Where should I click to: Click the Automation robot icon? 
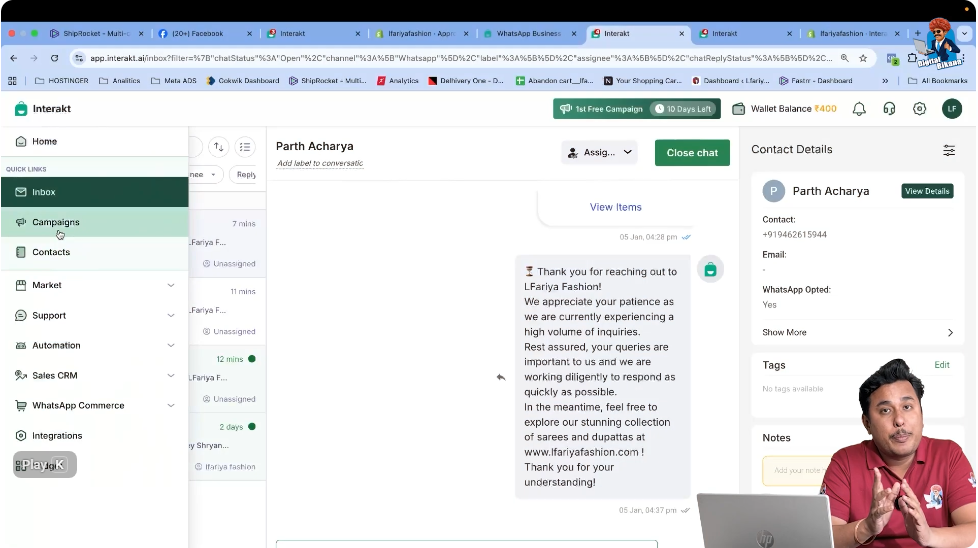(21, 345)
